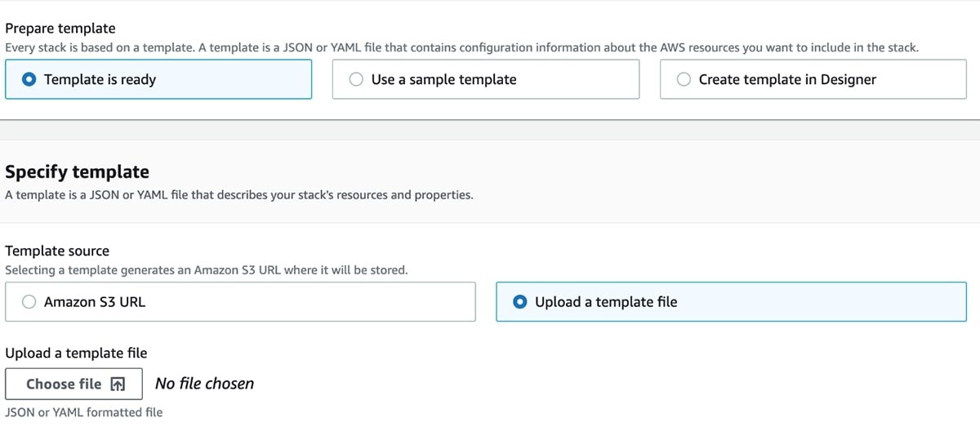This screenshot has width=980, height=427.
Task: Click the 'Amazon S3 URL' label text
Action: pyautogui.click(x=95, y=302)
